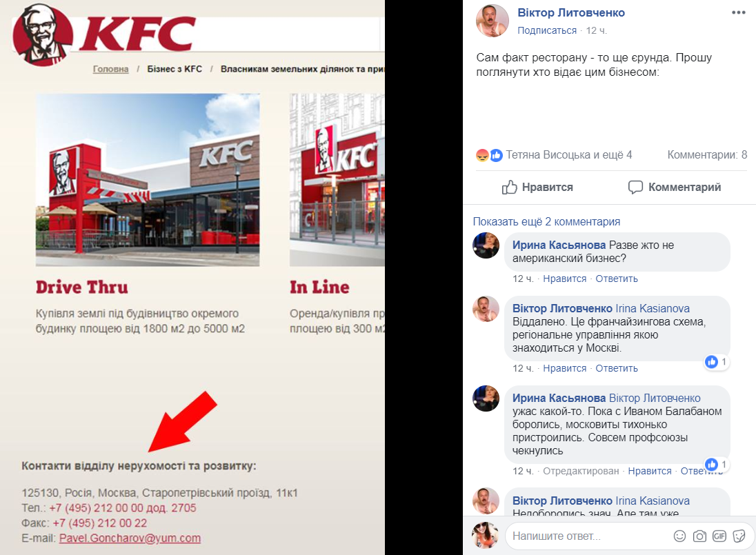
Task: Open Бізнес з KFC breadcrumb item
Action: pyautogui.click(x=175, y=69)
